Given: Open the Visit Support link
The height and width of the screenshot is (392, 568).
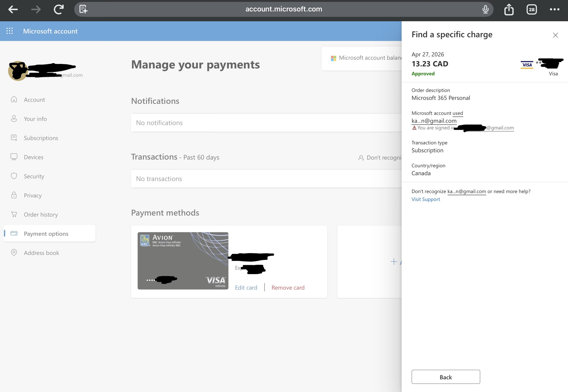Looking at the screenshot, I should point(426,199).
